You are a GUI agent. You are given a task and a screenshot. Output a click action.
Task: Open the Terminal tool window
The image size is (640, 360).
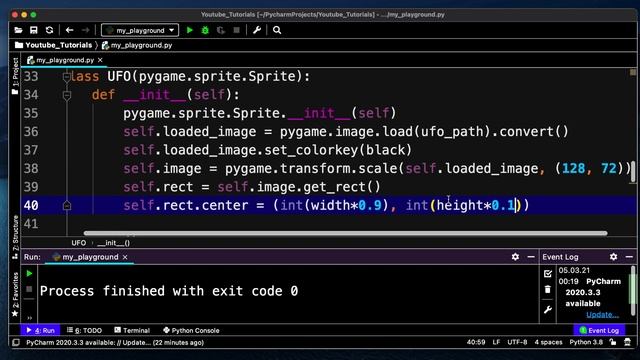[x=132, y=330]
